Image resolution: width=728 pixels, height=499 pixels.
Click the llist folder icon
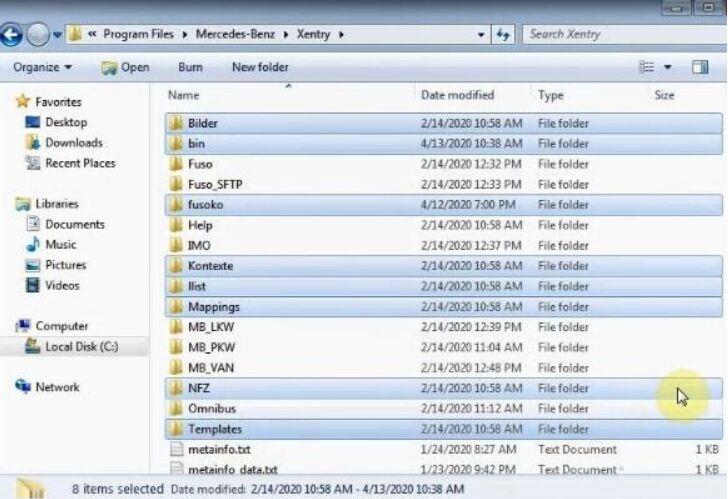coord(176,286)
